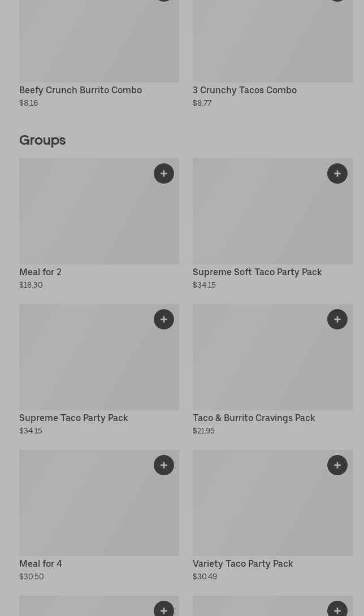Add Meal for 2 to cart
This screenshot has width=364, height=616.
pos(164,173)
